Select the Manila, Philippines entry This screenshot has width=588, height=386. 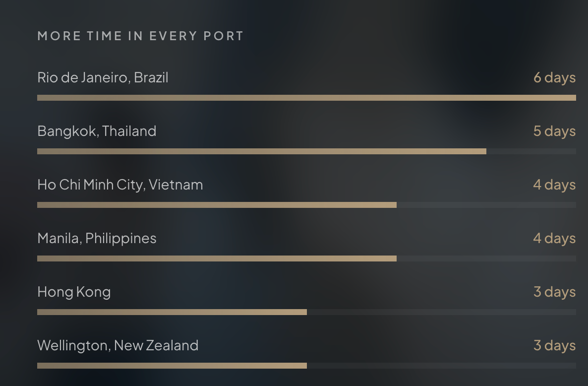(x=97, y=239)
